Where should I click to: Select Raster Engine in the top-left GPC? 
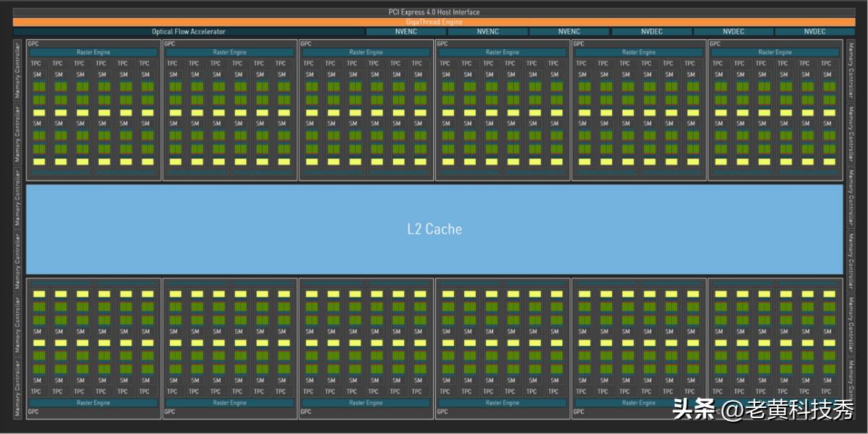tap(94, 53)
